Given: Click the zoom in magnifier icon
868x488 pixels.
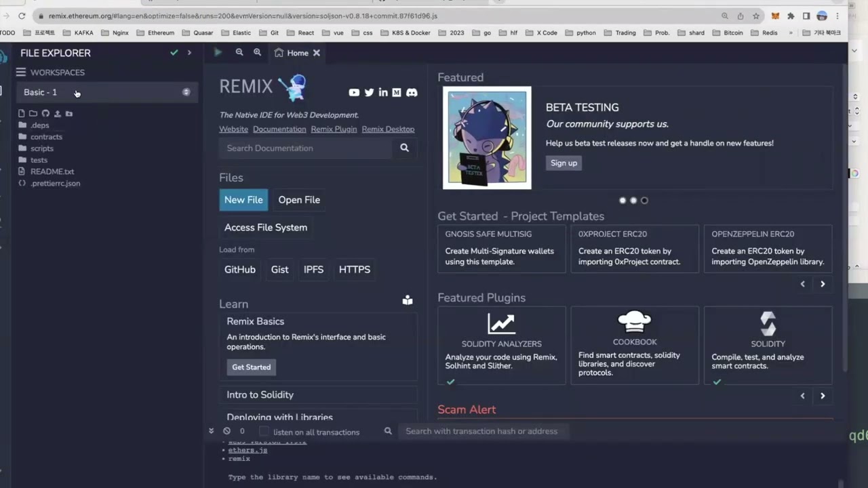Looking at the screenshot, I should pyautogui.click(x=257, y=52).
